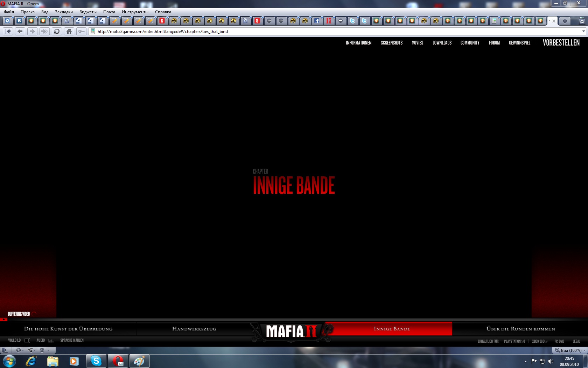Click the PC-DVD platform link
Image resolution: width=588 pixels, height=368 pixels.
pos(559,341)
